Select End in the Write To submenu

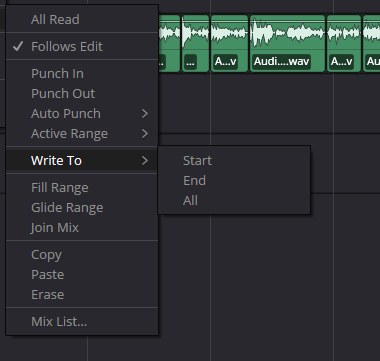click(x=234, y=180)
